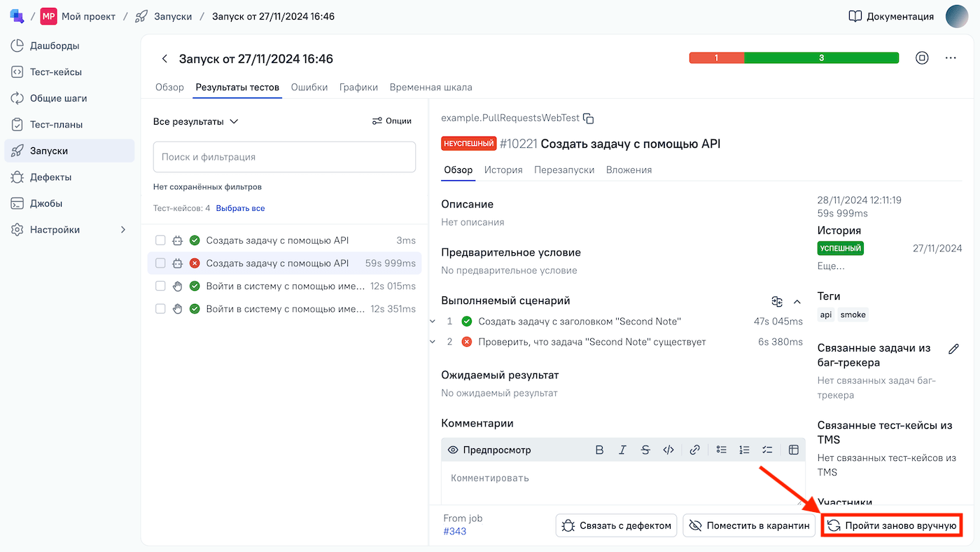Open the 'Перезапуски' tab

[x=564, y=170]
